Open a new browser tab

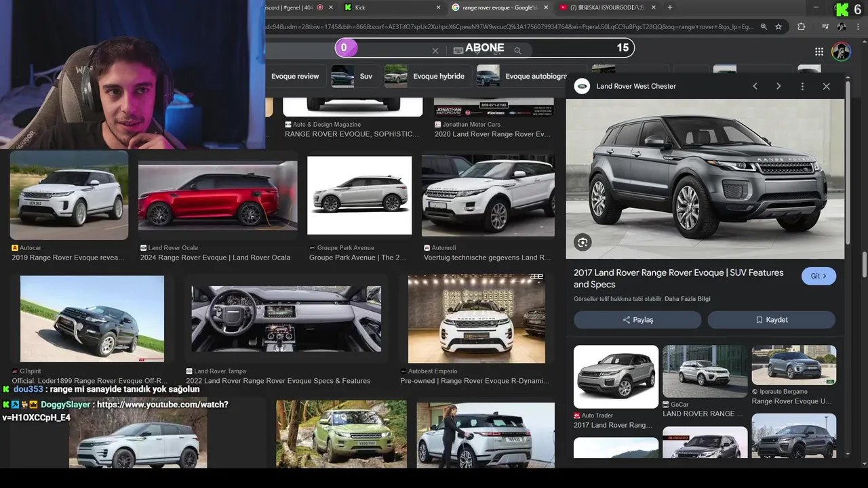[x=670, y=7]
